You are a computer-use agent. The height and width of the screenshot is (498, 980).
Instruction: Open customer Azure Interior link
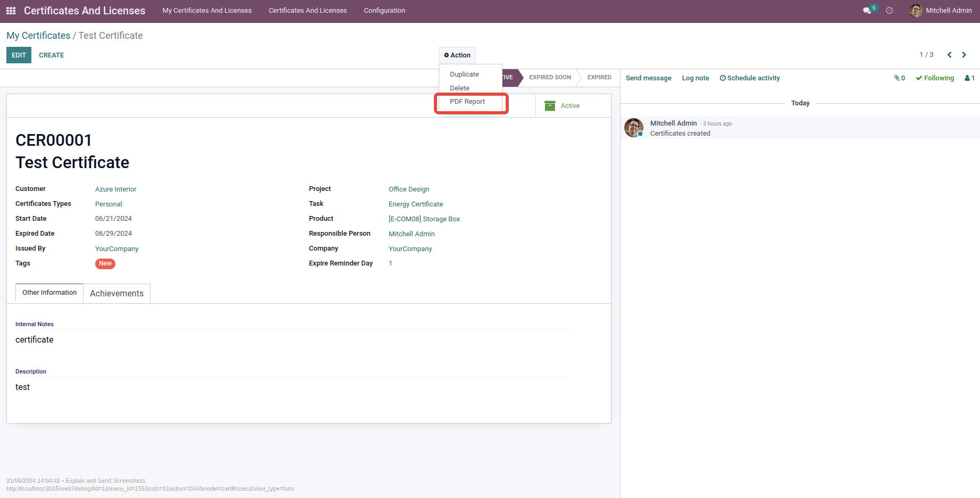116,189
